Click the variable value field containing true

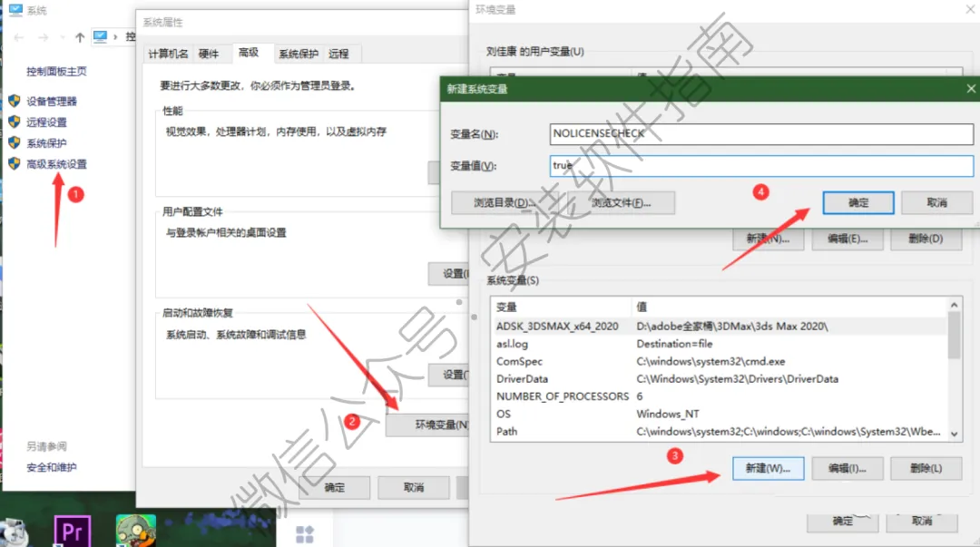tap(761, 166)
